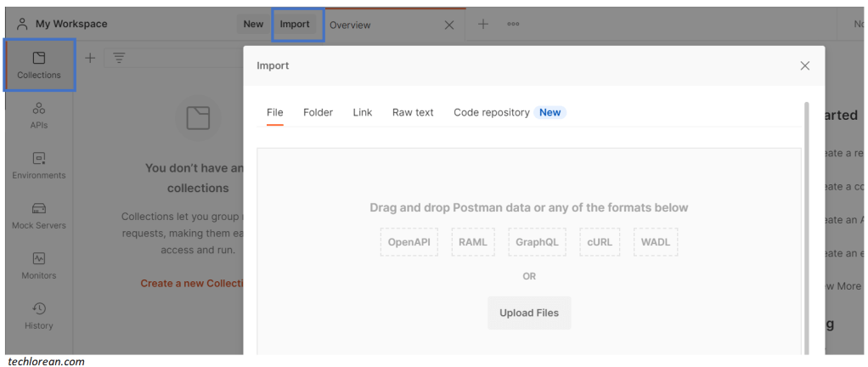Open the Monitors sidebar section

pos(39,266)
